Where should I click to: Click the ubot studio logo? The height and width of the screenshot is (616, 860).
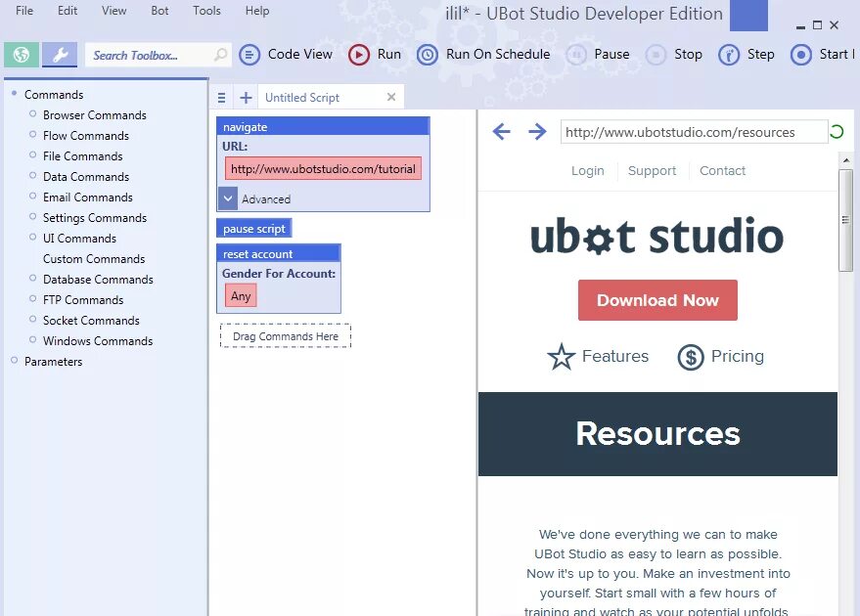[x=657, y=237]
